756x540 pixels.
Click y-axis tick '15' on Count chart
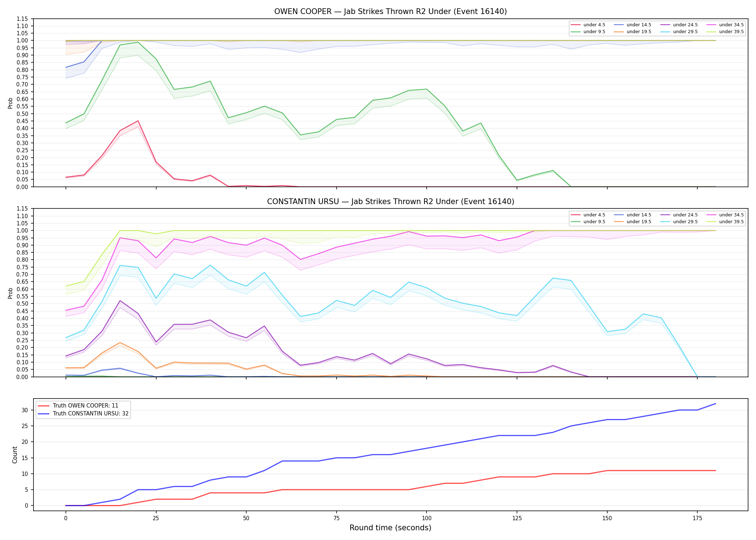[25, 458]
